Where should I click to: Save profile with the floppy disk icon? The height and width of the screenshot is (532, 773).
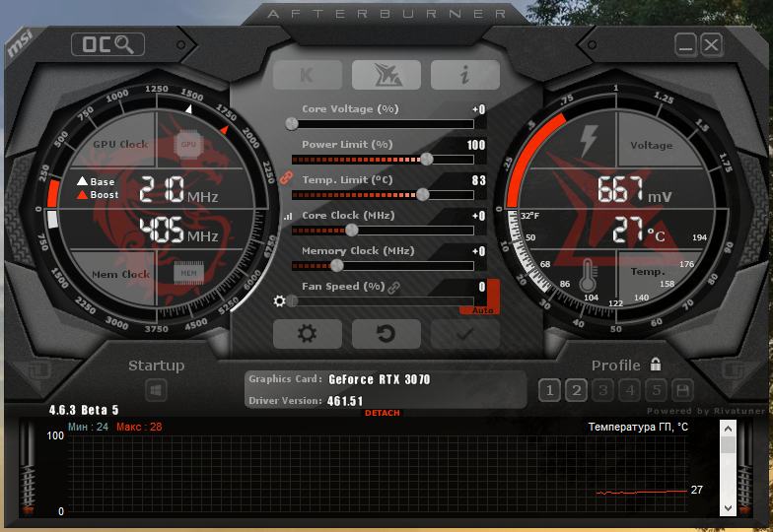pos(682,391)
